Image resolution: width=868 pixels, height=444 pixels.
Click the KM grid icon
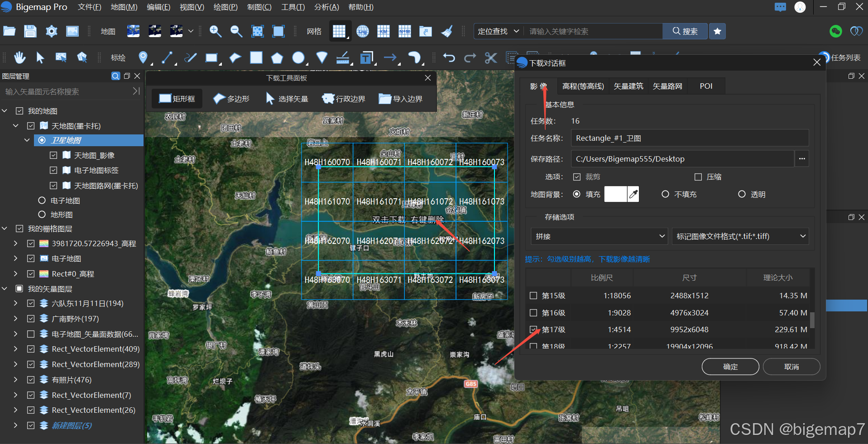click(x=384, y=31)
